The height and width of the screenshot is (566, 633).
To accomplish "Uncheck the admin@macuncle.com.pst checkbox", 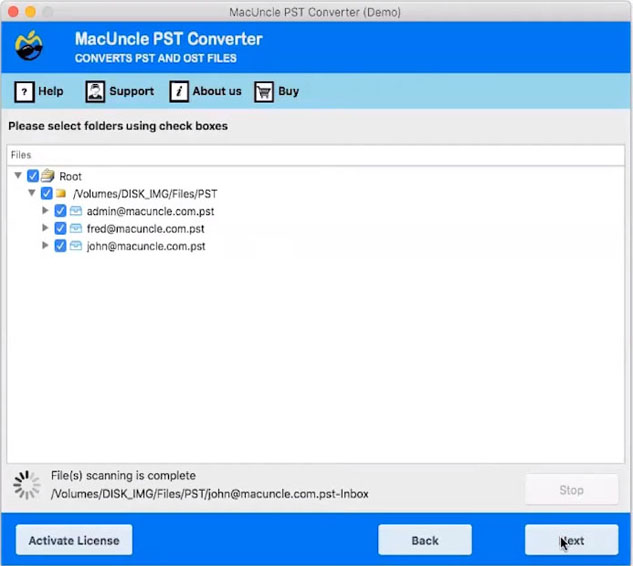I will point(60,211).
